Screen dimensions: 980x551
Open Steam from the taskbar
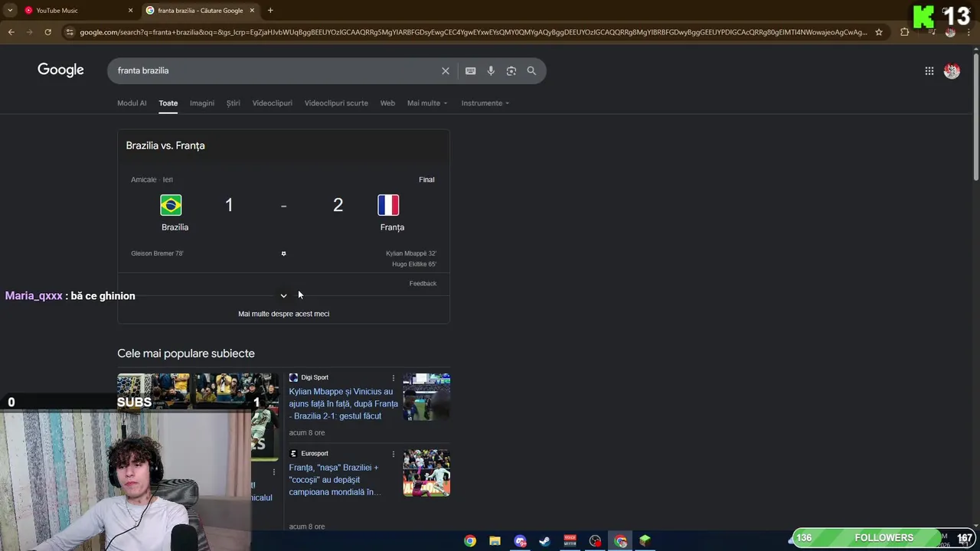tap(544, 541)
